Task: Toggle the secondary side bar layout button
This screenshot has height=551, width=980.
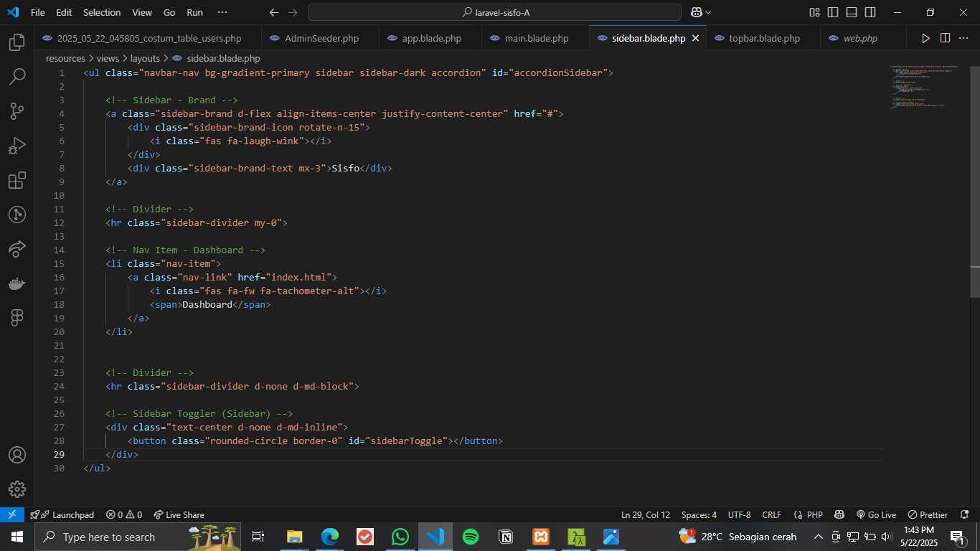Action: (870, 12)
